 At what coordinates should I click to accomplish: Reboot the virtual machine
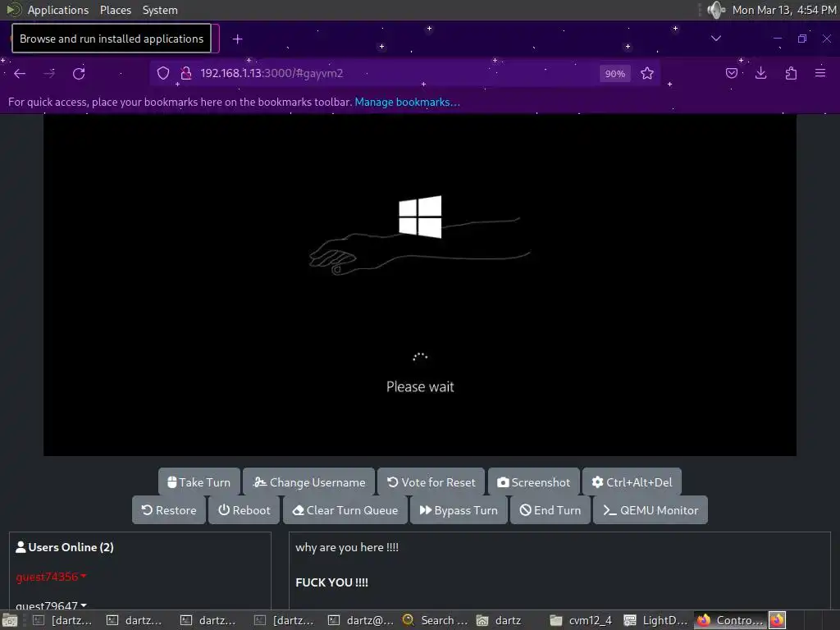click(x=244, y=510)
